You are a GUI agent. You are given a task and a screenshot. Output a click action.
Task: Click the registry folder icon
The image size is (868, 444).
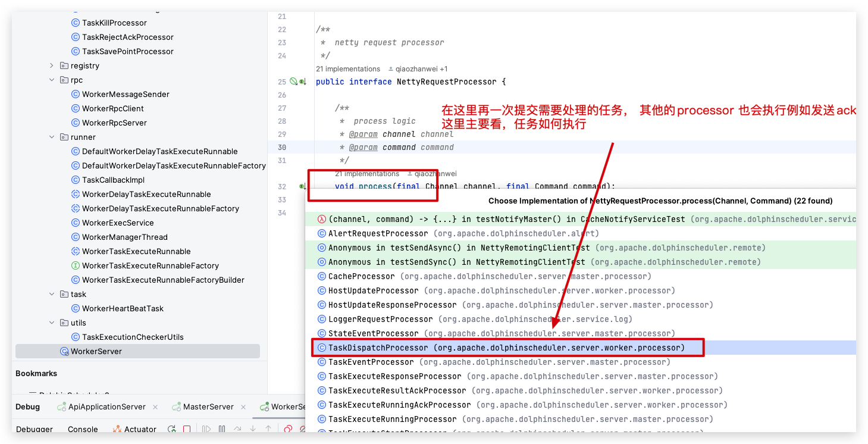pyautogui.click(x=64, y=65)
